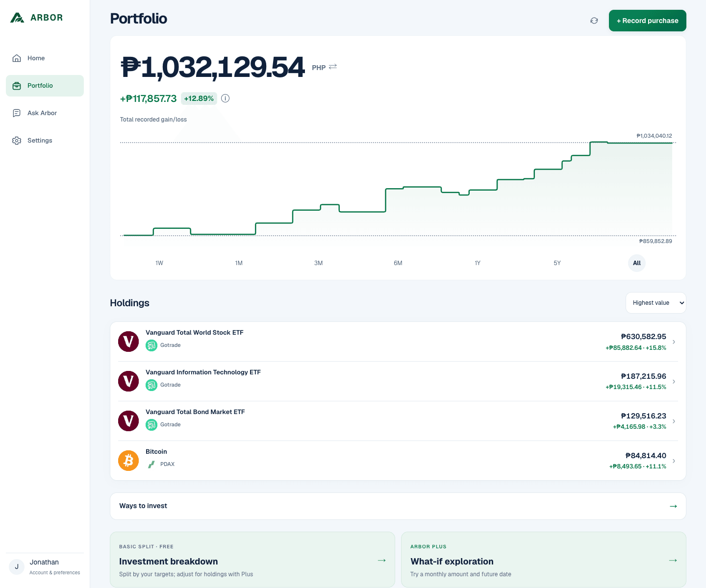Image resolution: width=706 pixels, height=588 pixels.
Task: Open Ask Arbor menu item
Action: pos(45,113)
